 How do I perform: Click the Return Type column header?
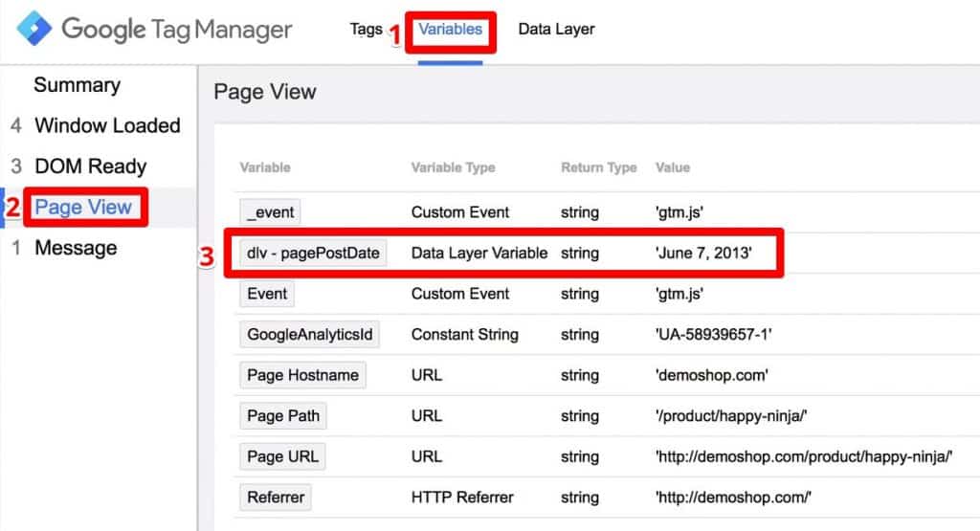tap(599, 167)
